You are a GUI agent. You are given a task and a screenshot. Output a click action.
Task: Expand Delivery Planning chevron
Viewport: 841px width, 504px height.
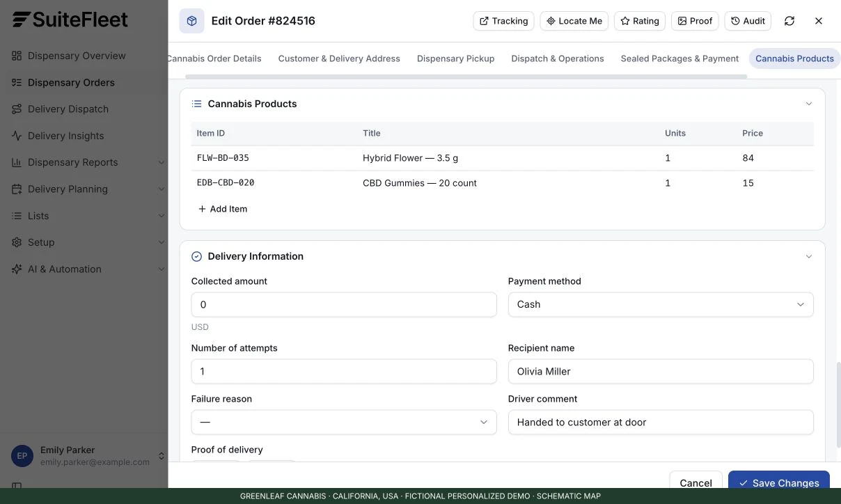pyautogui.click(x=161, y=189)
